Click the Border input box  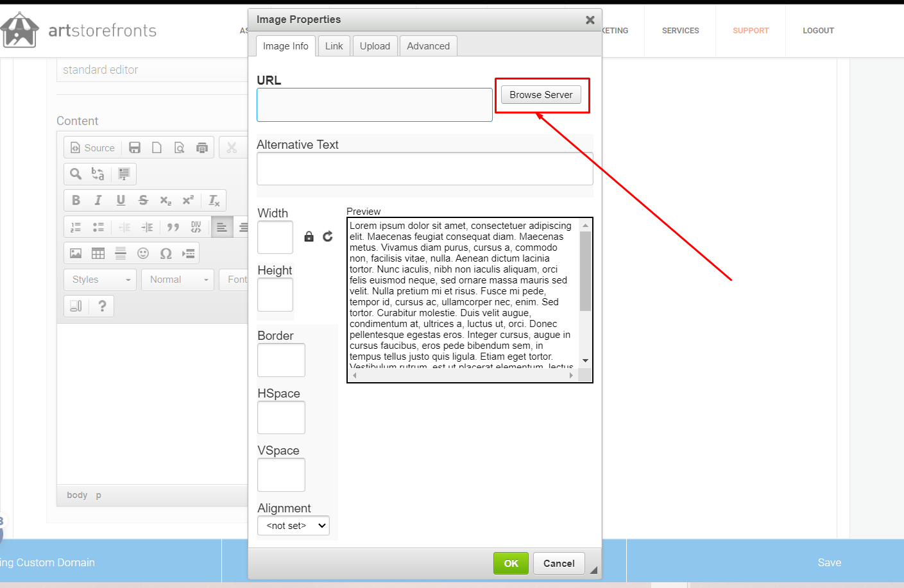point(281,360)
